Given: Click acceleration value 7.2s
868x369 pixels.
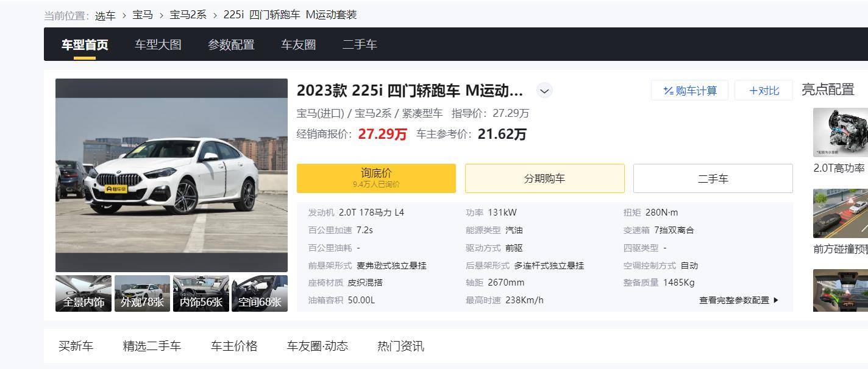Looking at the screenshot, I should pos(365,230).
